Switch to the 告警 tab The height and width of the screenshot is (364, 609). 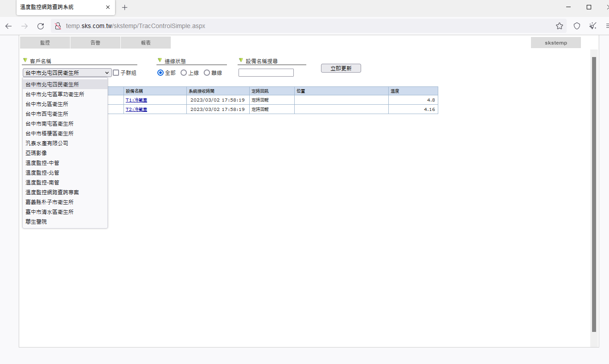pos(95,43)
